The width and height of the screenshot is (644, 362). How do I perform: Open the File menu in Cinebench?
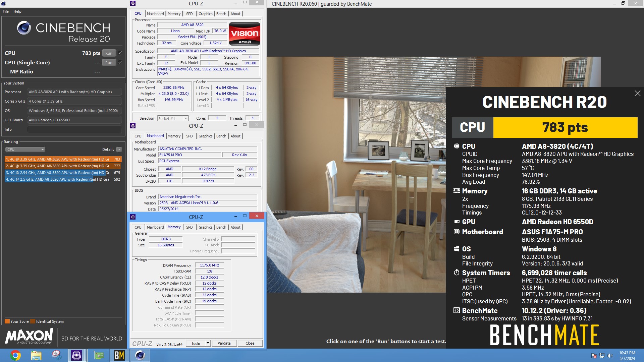(x=6, y=11)
